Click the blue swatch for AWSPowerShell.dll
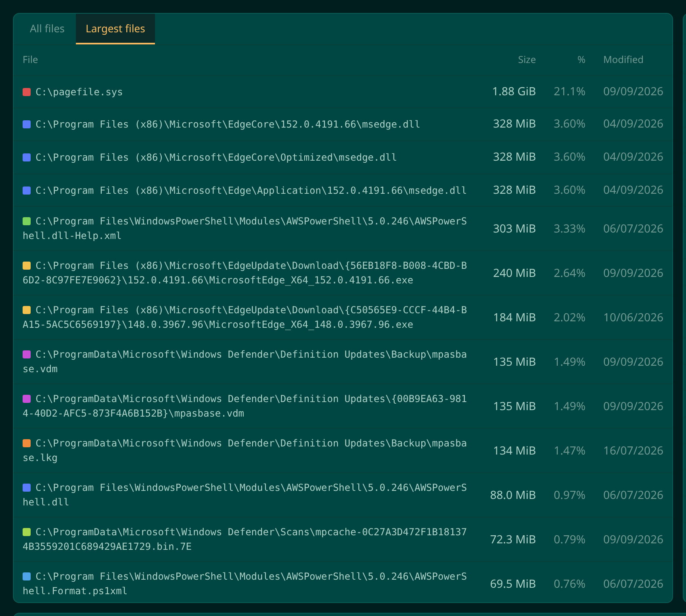Image resolution: width=686 pixels, height=616 pixels. click(27, 488)
